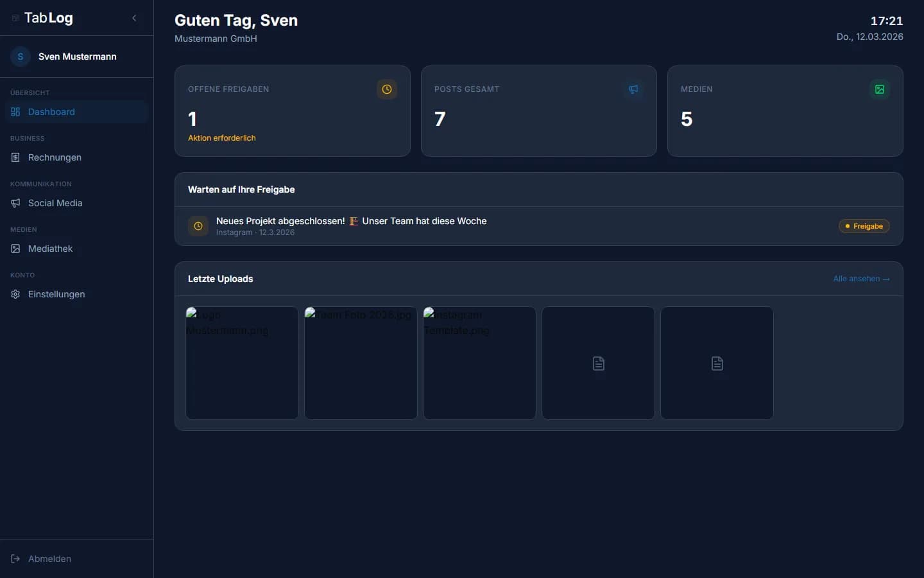This screenshot has width=924, height=578.
Task: Click the Abmelden logout icon
Action: 15,559
